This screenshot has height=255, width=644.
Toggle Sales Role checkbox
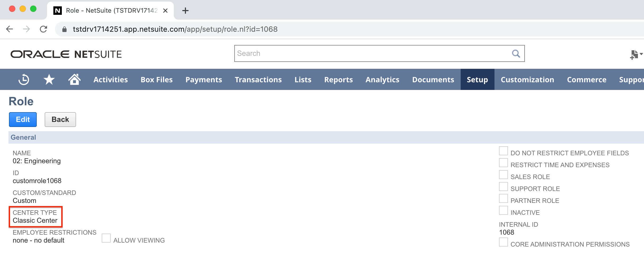[503, 175]
